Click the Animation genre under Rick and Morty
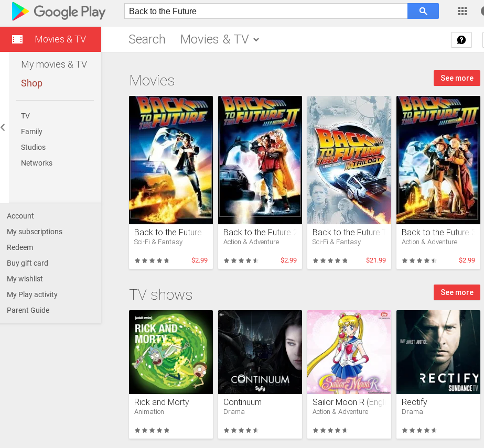 149,412
